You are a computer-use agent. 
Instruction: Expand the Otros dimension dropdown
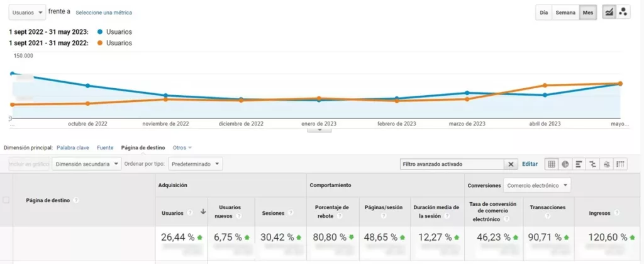click(182, 147)
